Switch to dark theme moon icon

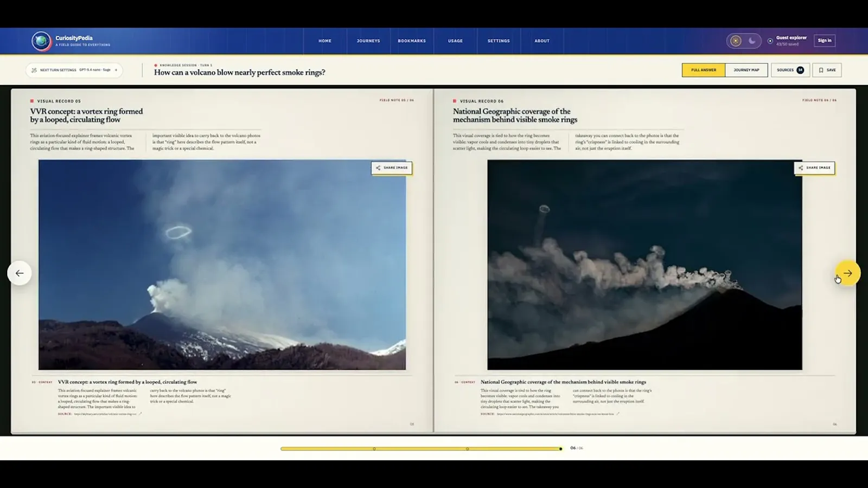(x=752, y=41)
